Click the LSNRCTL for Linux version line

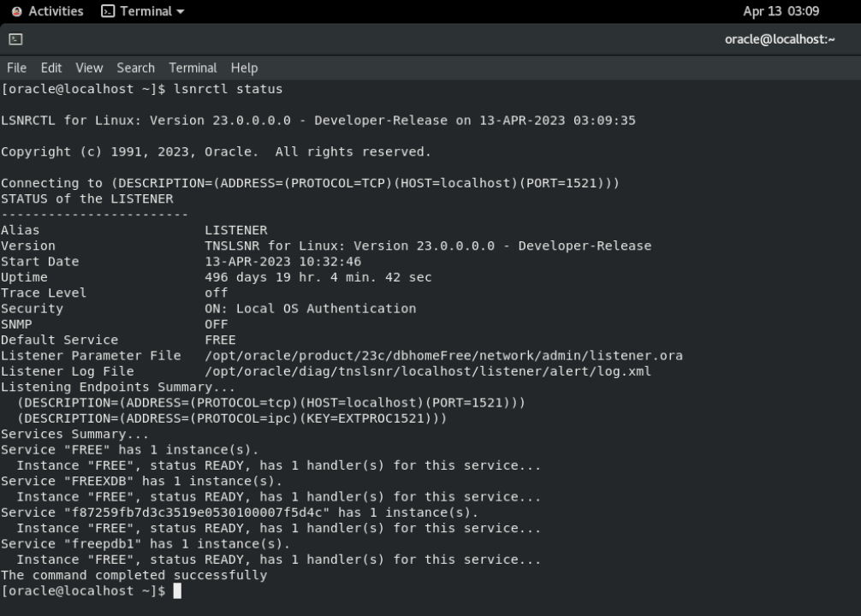click(318, 121)
